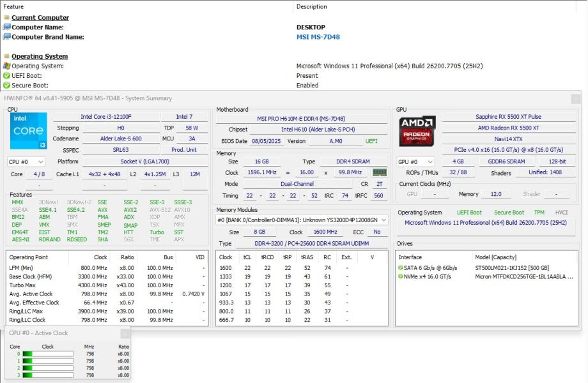The width and height of the screenshot is (588, 383).
Task: Click the Turbo Max operating point row
Action: (x=107, y=285)
